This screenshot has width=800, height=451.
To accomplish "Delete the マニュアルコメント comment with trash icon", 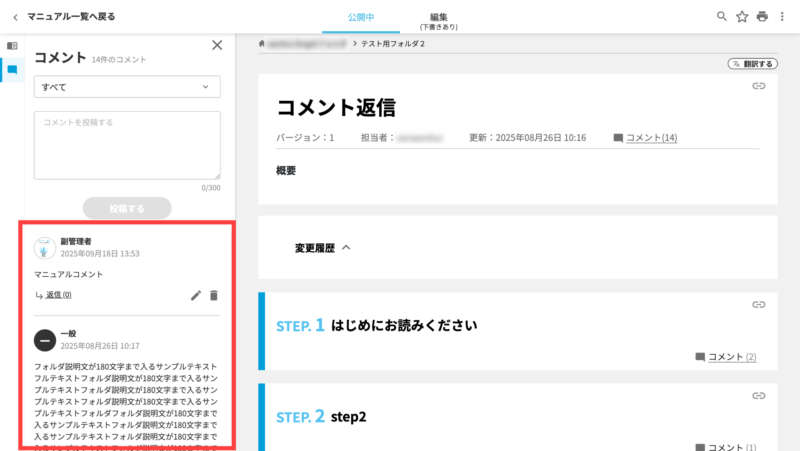I will 214,295.
